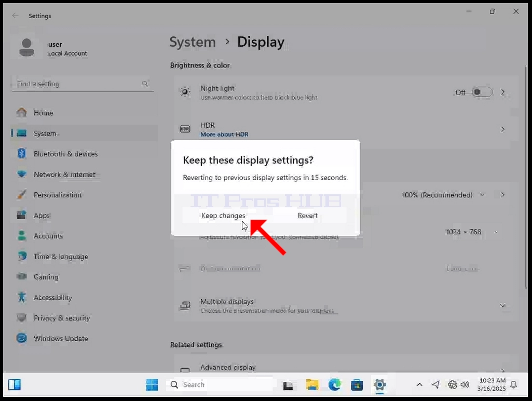Click the More about HDR link
The height and width of the screenshot is (401, 532).
(x=224, y=135)
